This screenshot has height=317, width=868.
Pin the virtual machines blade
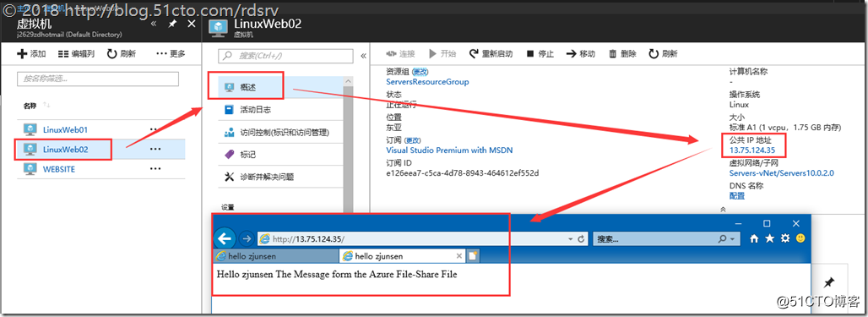pos(172,24)
